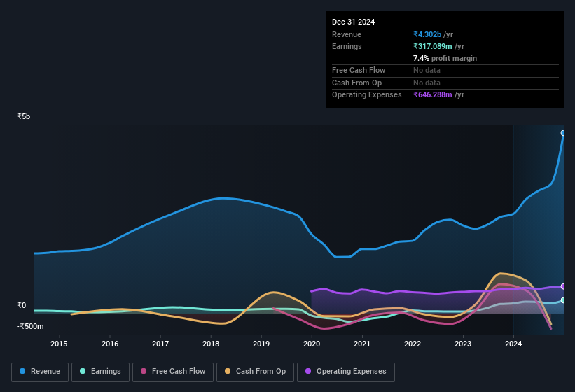
Task: Click the 2017 x-axis label
Action: pyautogui.click(x=160, y=344)
